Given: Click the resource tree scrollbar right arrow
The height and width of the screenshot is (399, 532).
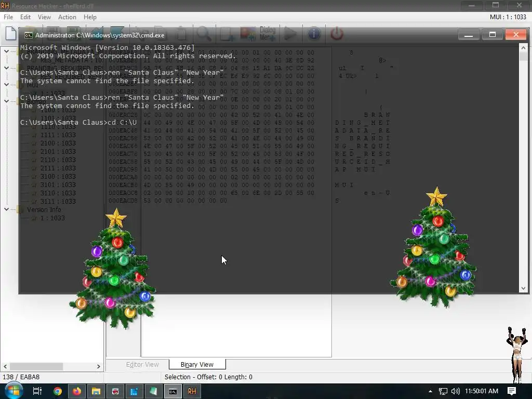Looking at the screenshot, I should point(98,366).
